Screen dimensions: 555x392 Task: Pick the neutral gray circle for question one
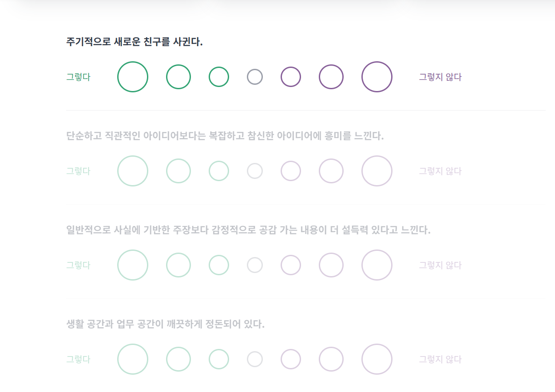(x=255, y=76)
